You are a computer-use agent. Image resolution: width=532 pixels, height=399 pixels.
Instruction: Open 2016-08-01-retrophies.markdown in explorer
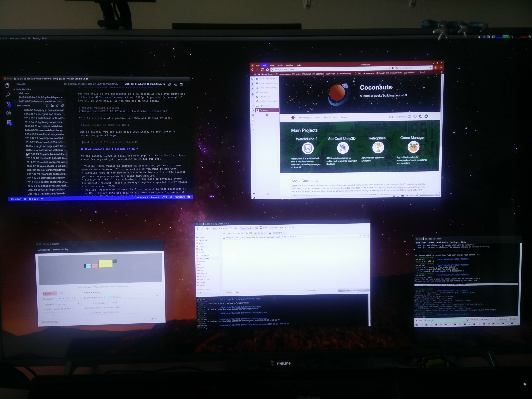(x=44, y=126)
